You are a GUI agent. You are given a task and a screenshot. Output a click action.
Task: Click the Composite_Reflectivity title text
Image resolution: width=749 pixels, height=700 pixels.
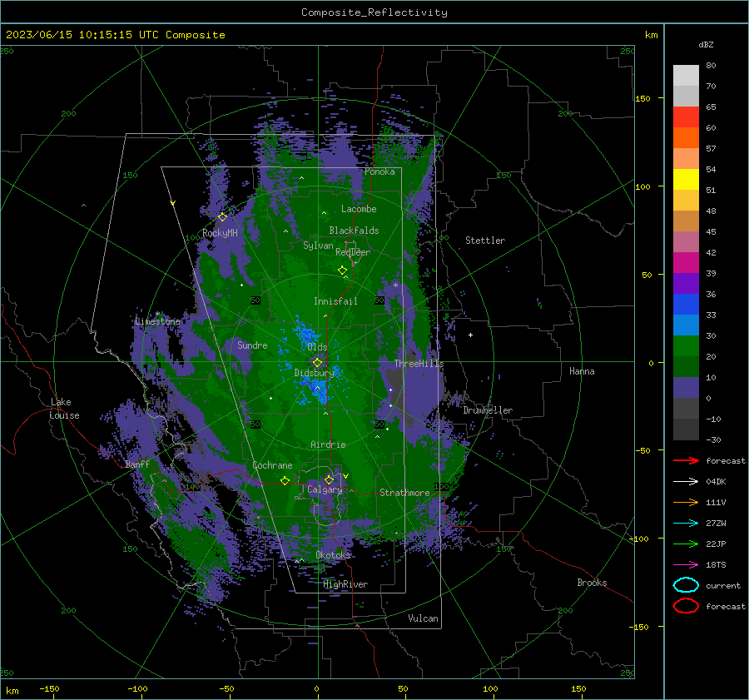[374, 12]
